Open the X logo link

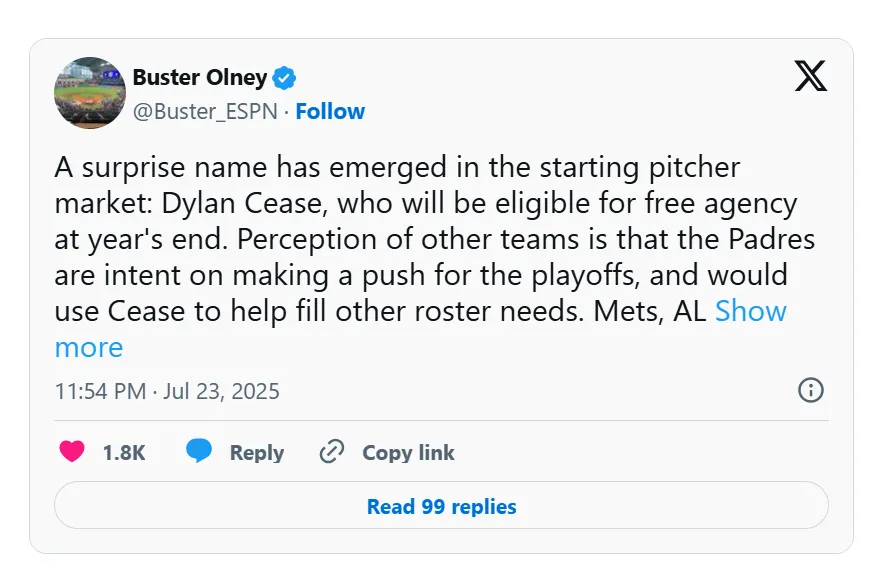pos(810,76)
